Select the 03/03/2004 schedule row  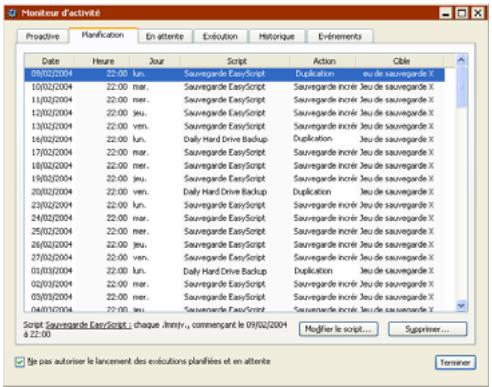tap(234, 297)
